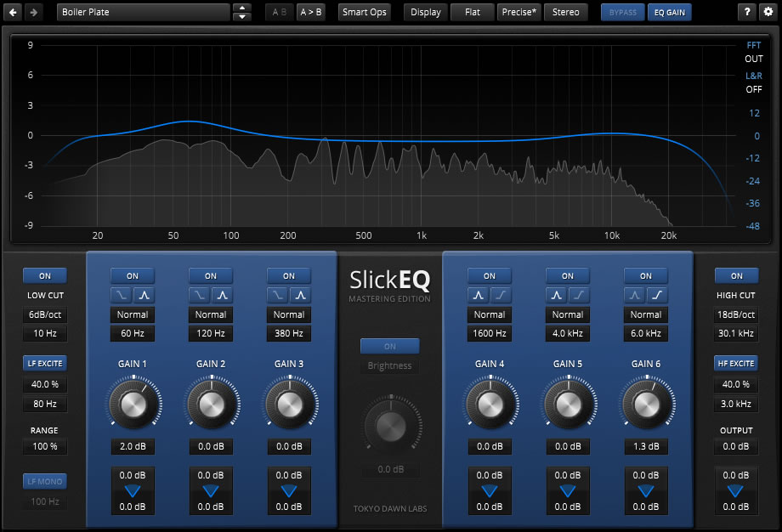Image resolution: width=782 pixels, height=532 pixels.
Task: Open low cut slope 6dB/oct selector
Action: pyautogui.click(x=45, y=314)
